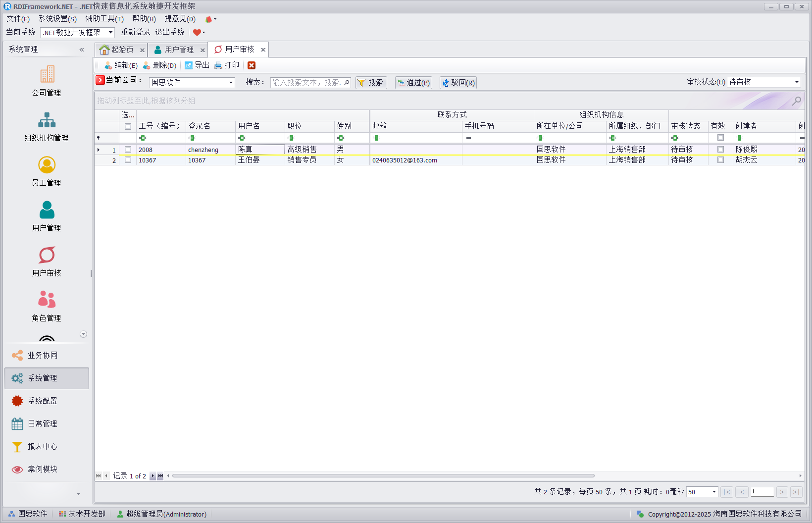Toggle the select-all checkbox in header

click(128, 126)
